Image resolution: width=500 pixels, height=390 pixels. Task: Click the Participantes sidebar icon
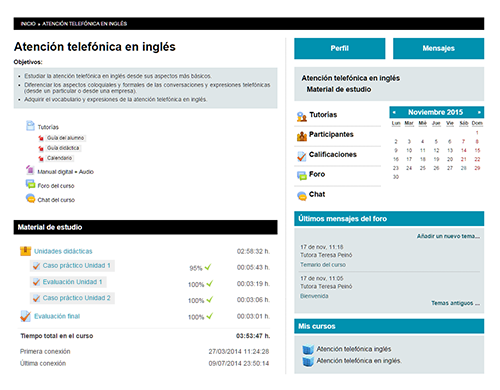[x=302, y=136]
